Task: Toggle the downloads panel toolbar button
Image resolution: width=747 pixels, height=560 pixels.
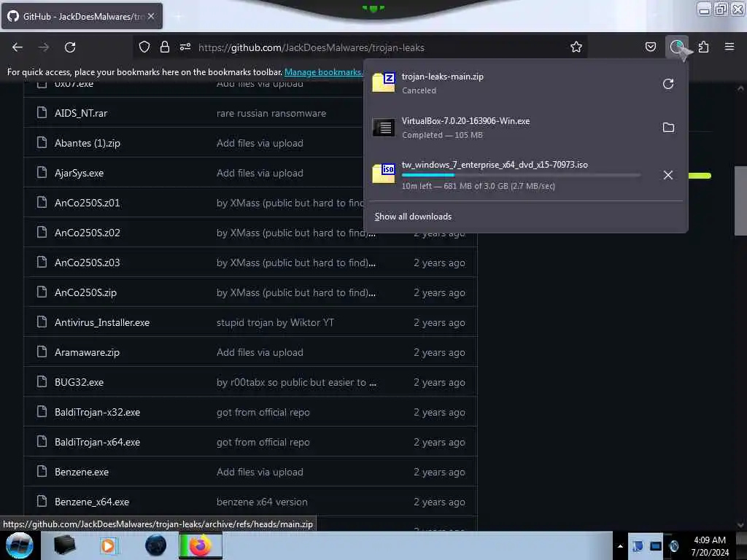Action: pos(677,47)
